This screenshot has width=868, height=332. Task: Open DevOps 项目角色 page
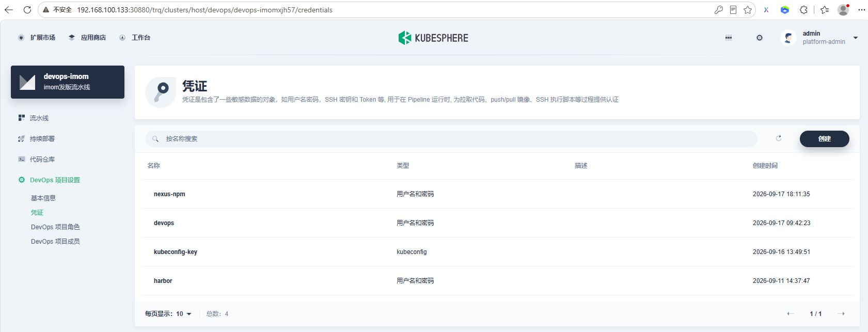point(55,227)
